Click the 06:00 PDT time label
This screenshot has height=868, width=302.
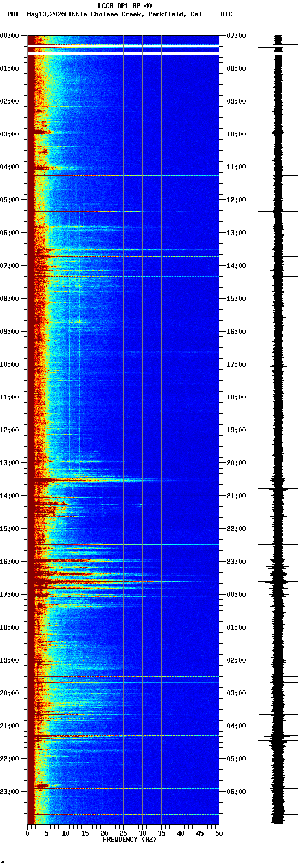tap(9, 233)
